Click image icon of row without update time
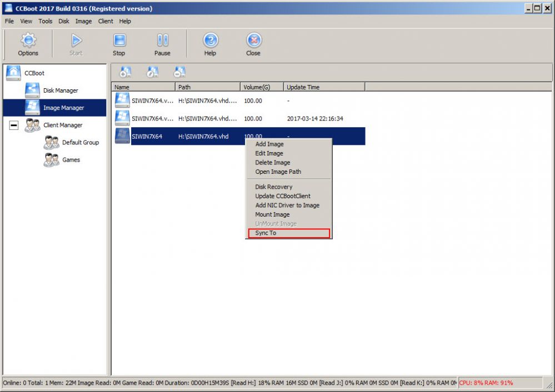555x392 pixels. (x=122, y=100)
